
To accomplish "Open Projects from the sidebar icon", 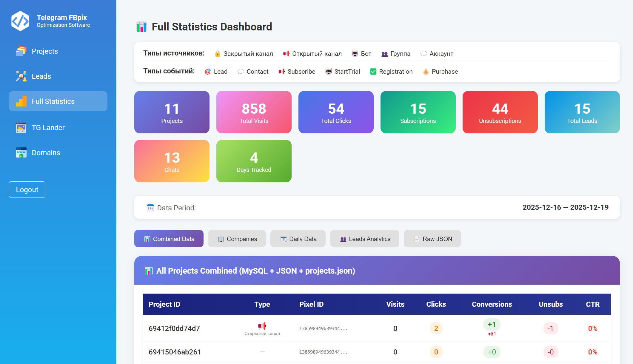I will 21,51.
